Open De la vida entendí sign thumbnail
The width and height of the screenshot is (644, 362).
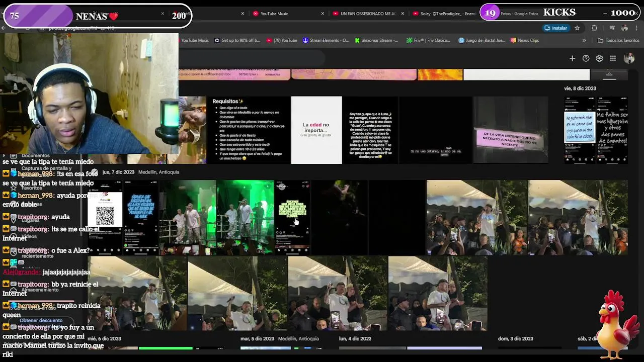click(510, 130)
